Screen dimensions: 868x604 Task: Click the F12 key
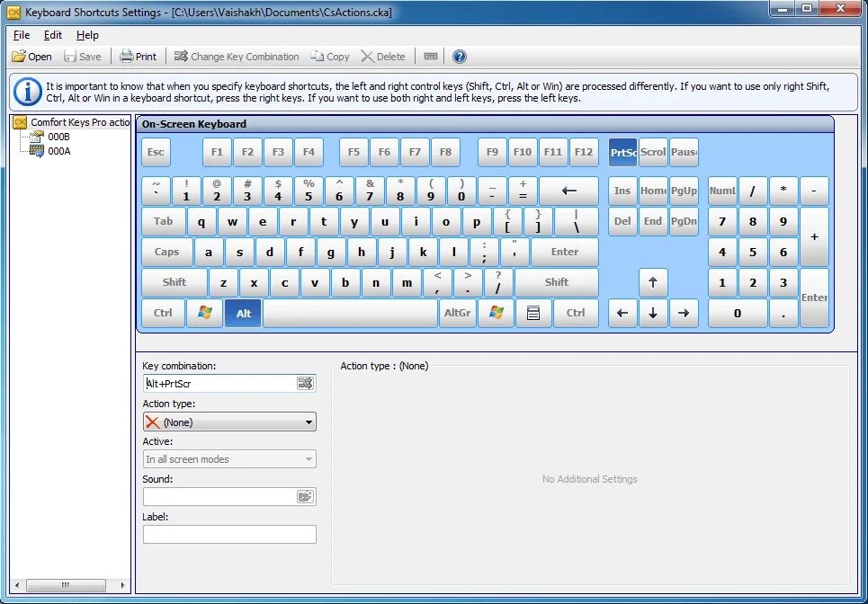[584, 152]
